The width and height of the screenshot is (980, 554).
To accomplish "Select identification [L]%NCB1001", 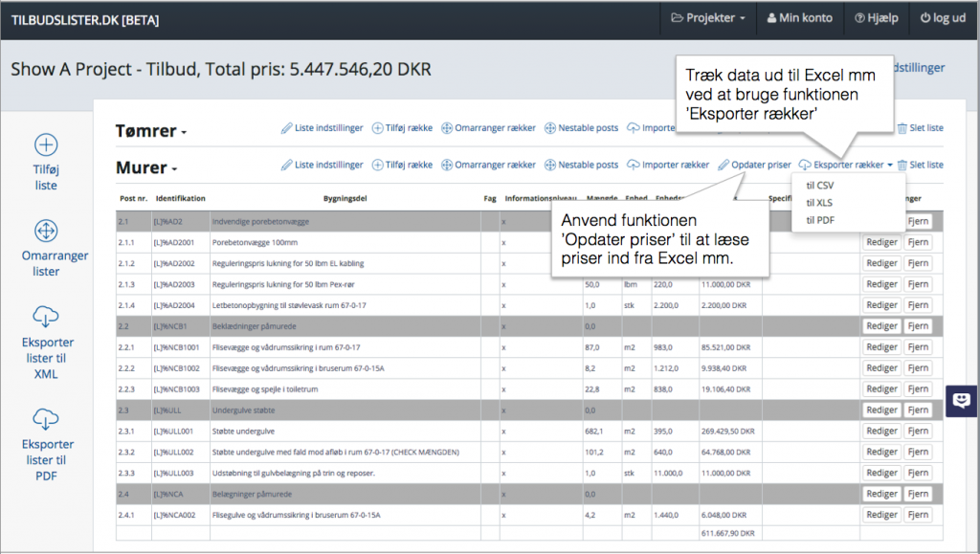I will click(x=176, y=348).
